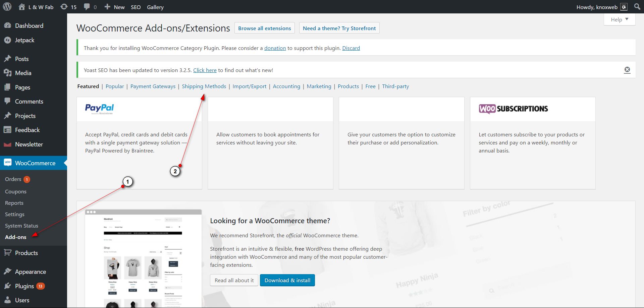Open the New content menu
Image resolution: width=644 pixels, height=308 pixels.
click(x=114, y=7)
